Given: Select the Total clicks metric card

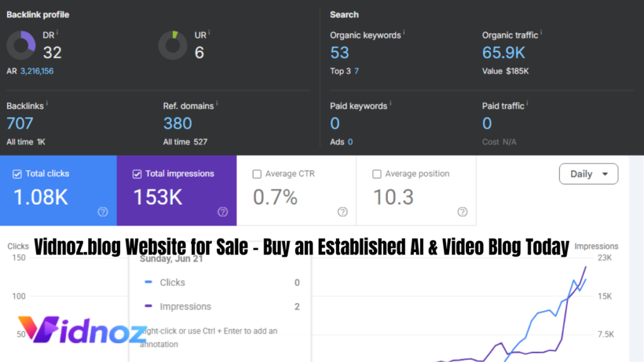Looking at the screenshot, I should [x=58, y=190].
